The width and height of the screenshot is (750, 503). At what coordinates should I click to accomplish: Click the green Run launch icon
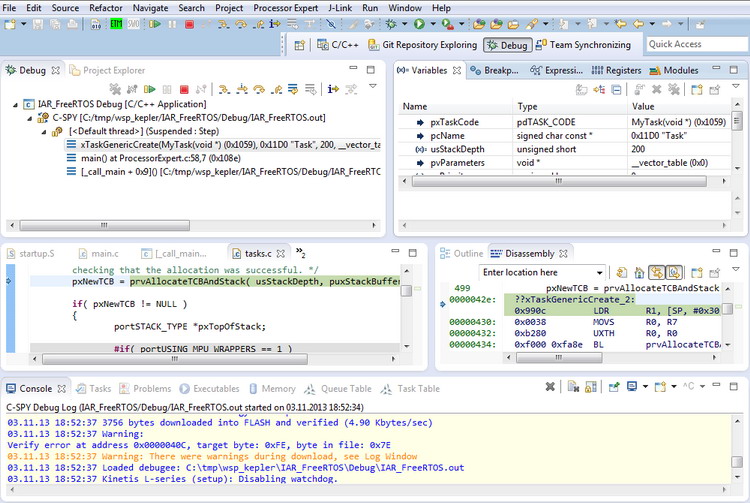[x=419, y=24]
